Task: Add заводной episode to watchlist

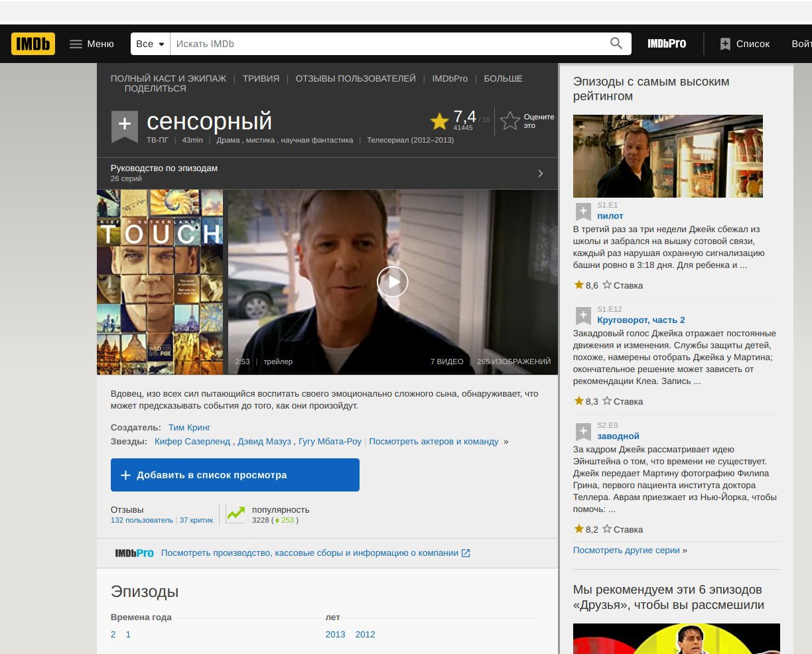Action: [583, 432]
